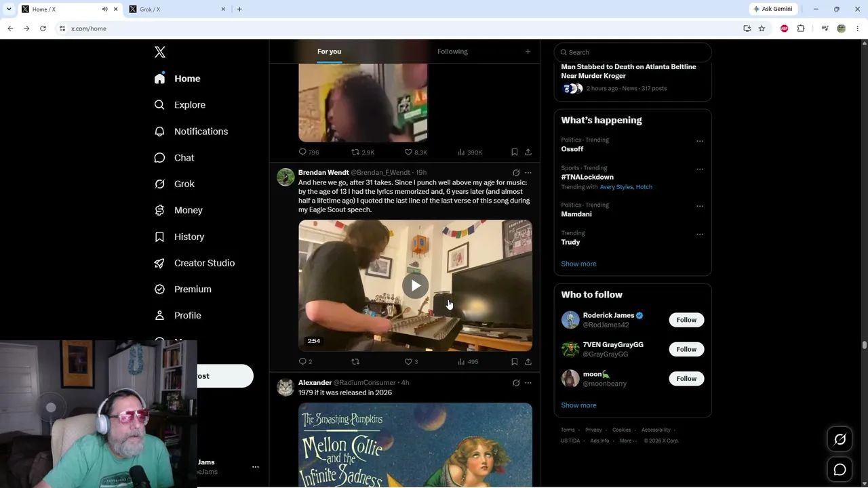
Task: Switch to the Grok / X browser tab
Action: point(176,9)
